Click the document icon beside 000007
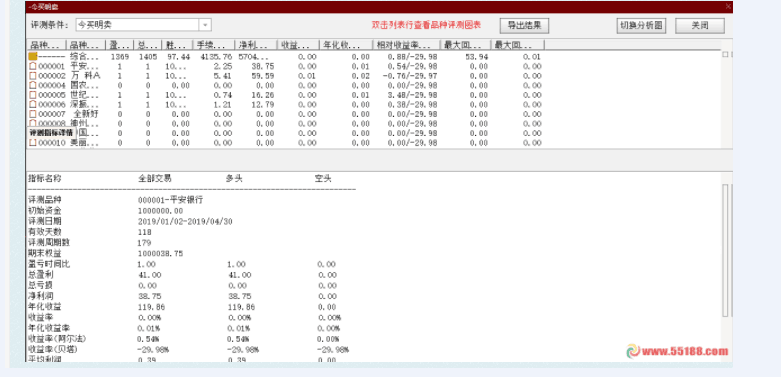Image resolution: width=781 pixels, height=377 pixels. (x=33, y=114)
